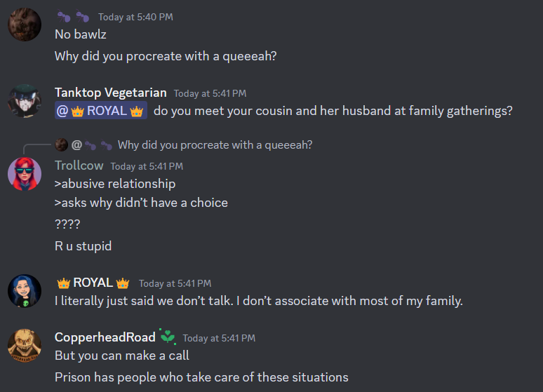This screenshot has width=543, height=392.
Task: Open CopperheadRoad's skull avatar
Action: [25, 345]
